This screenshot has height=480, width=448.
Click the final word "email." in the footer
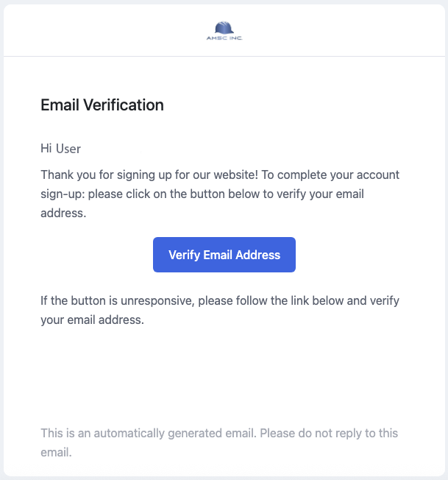click(56, 453)
